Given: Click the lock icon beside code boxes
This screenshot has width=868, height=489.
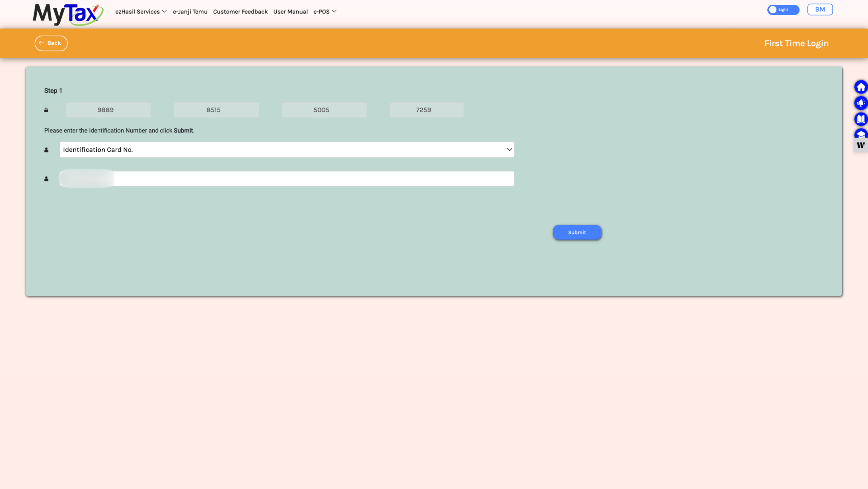Looking at the screenshot, I should pos(46,110).
